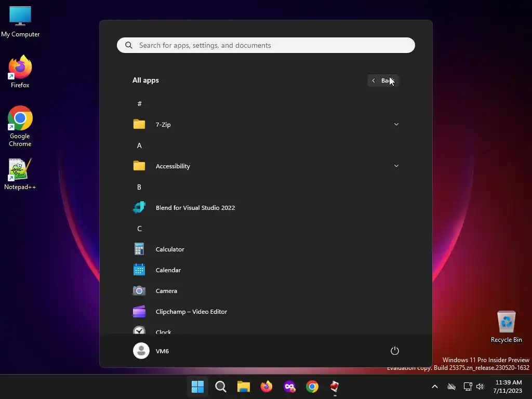The image size is (532, 399).
Task: Click the Start menu search field
Action: tap(265, 45)
